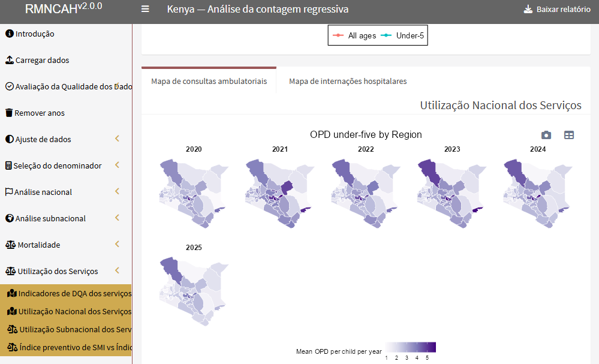The height and width of the screenshot is (364, 599).
Task: Switch to Mapa de internações hospitalares tab
Action: (348, 81)
